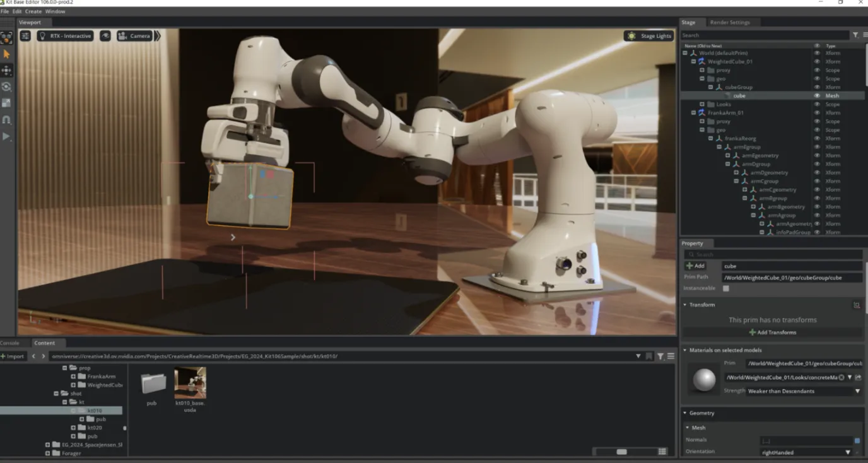Open the Edit menu
The height and width of the screenshot is (463, 868).
click(x=17, y=11)
